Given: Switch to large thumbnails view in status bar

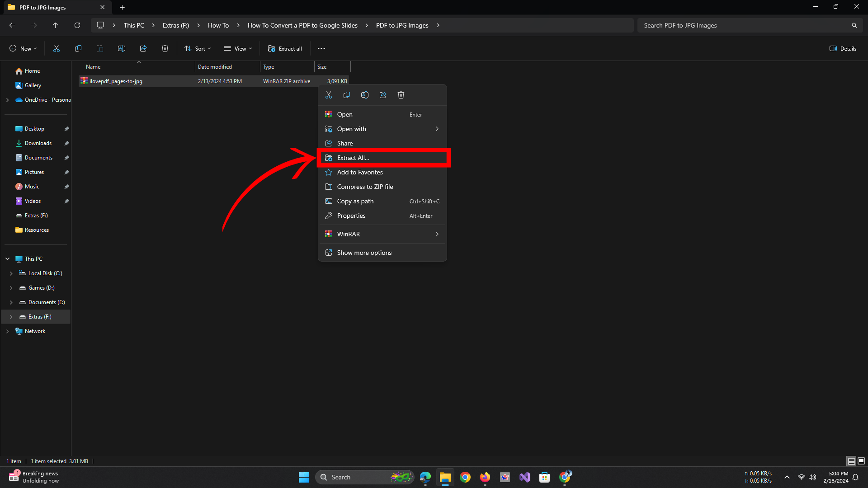Looking at the screenshot, I should pos(861,461).
